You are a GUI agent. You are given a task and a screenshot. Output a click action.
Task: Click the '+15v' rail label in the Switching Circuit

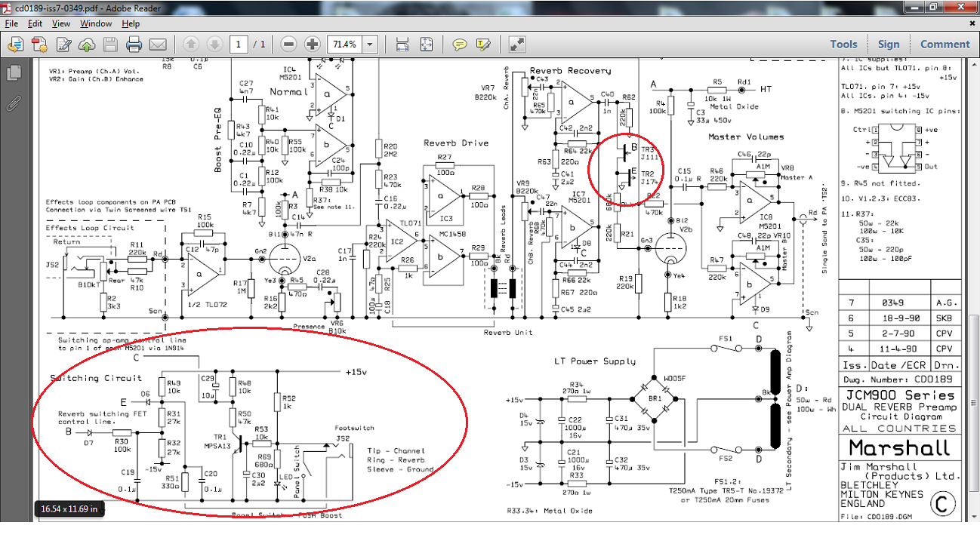click(x=356, y=372)
